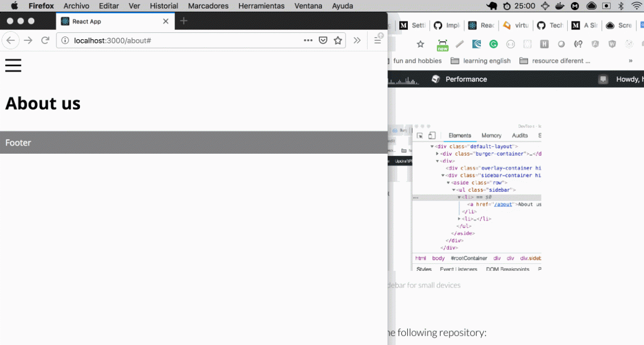The height and width of the screenshot is (345, 644).
Task: Open the Marcadores menu
Action: click(x=208, y=6)
